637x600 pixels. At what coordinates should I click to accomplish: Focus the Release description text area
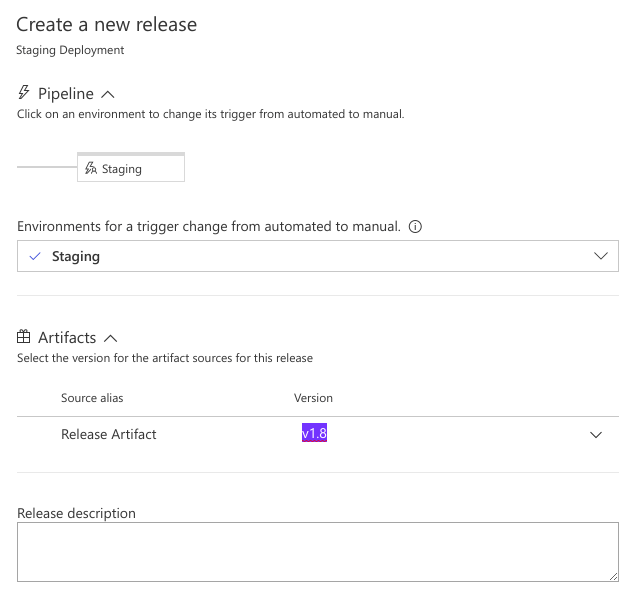[317, 551]
